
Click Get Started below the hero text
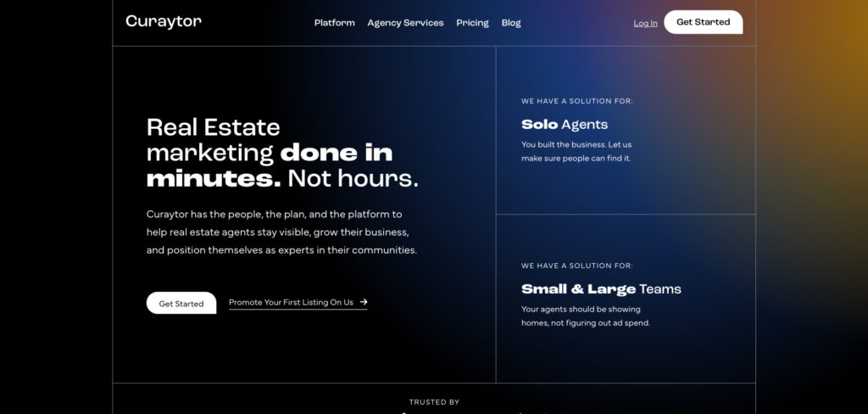click(x=181, y=303)
